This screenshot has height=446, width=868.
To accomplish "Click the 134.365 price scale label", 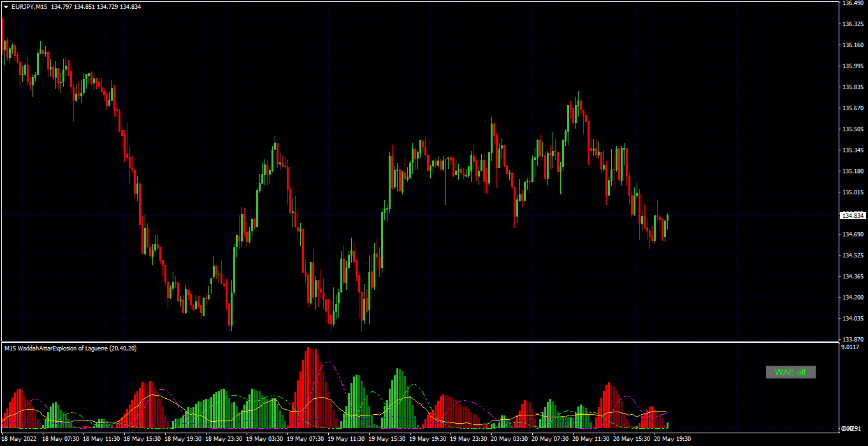I will point(853,277).
